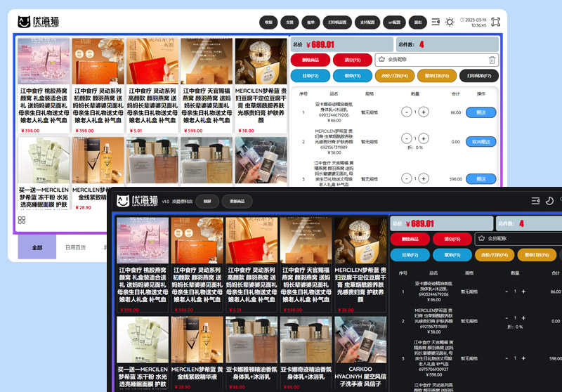Image resolution: width=562 pixels, height=392 pixels.
Task: Click the 退出 button in top toolbar
Action: coord(418,22)
